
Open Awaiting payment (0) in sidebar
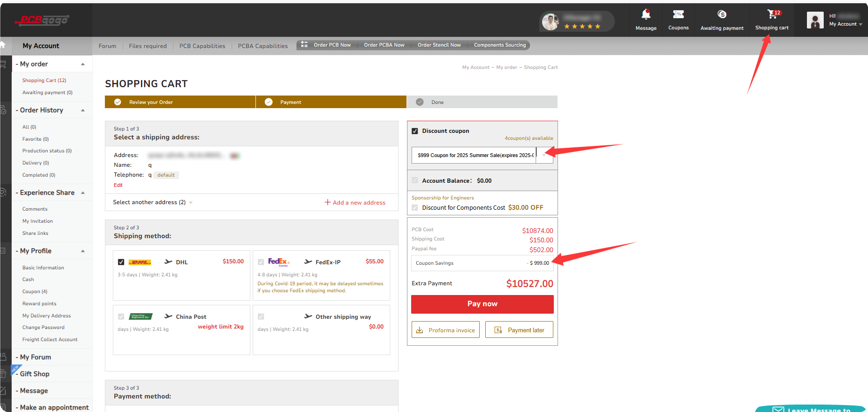(x=48, y=92)
